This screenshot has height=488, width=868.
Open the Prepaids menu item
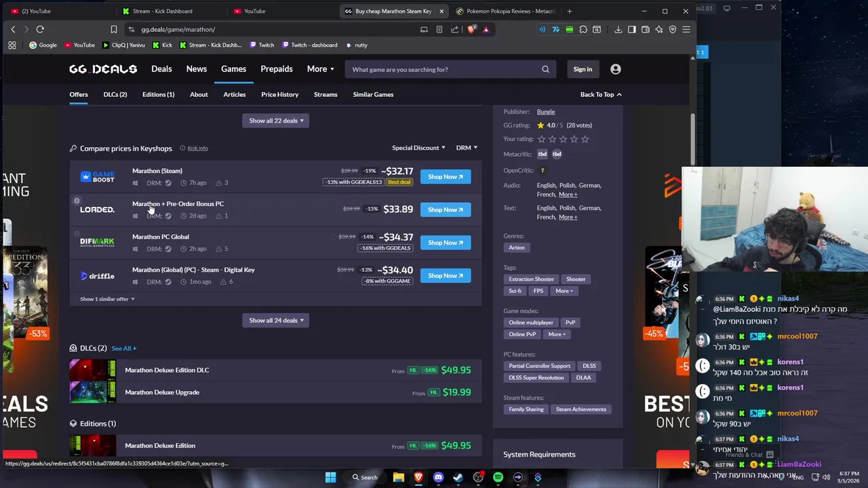tap(277, 69)
